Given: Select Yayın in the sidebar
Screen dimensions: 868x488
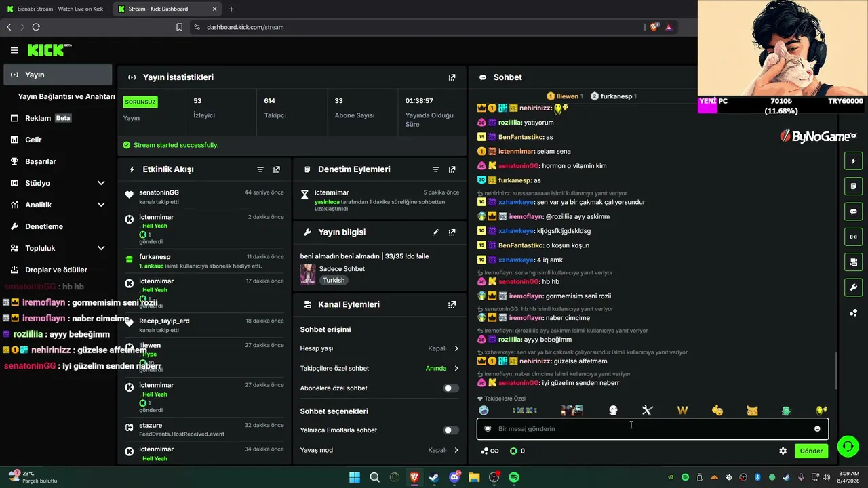Looking at the screenshot, I should point(58,75).
